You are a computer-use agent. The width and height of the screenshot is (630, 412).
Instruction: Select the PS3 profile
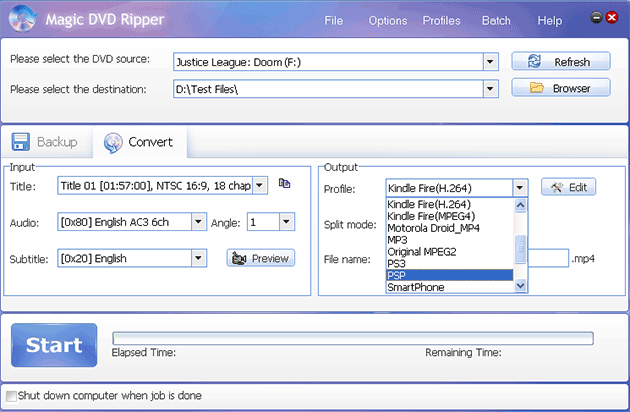coord(450,264)
